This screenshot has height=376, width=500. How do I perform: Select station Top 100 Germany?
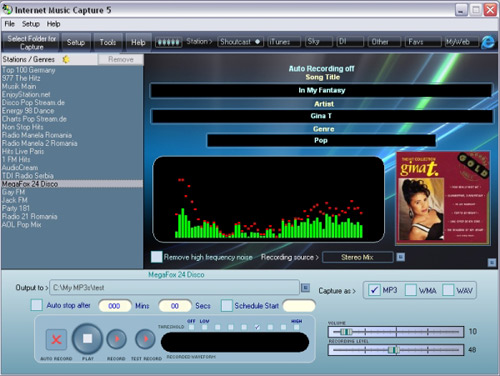[72, 70]
